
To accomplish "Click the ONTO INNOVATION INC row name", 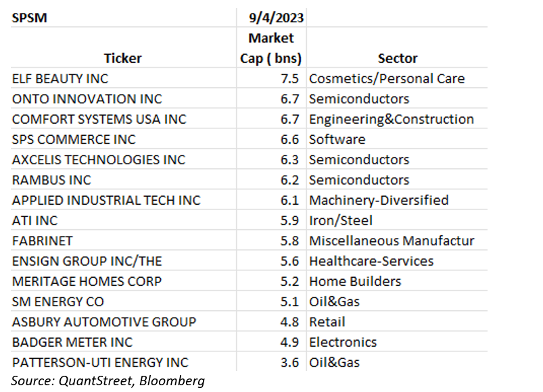I will point(78,99).
